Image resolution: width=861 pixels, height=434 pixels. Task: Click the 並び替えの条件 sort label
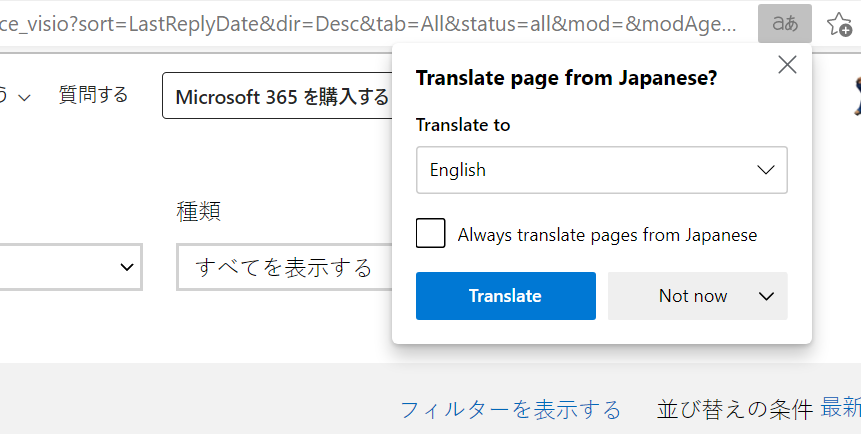coord(734,409)
